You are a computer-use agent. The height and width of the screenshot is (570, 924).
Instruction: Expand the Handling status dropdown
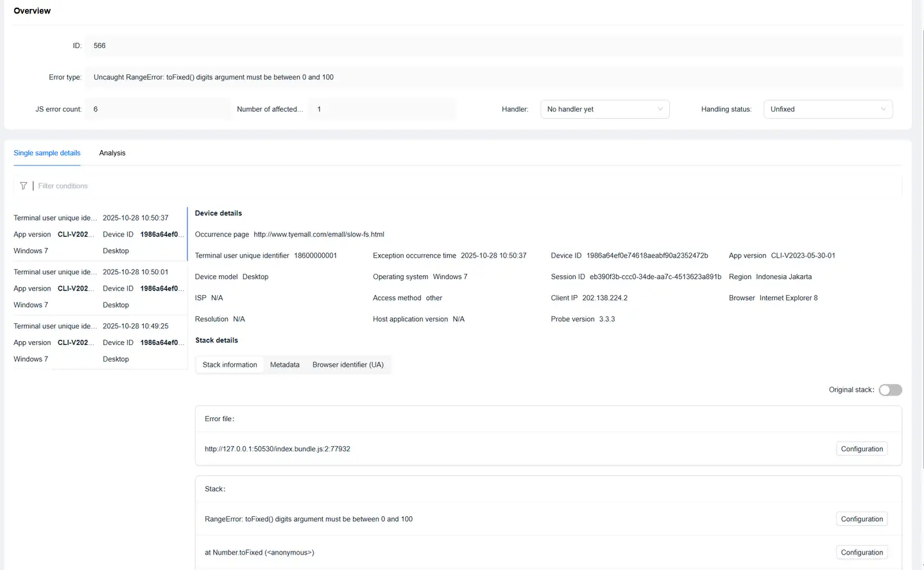(x=827, y=109)
